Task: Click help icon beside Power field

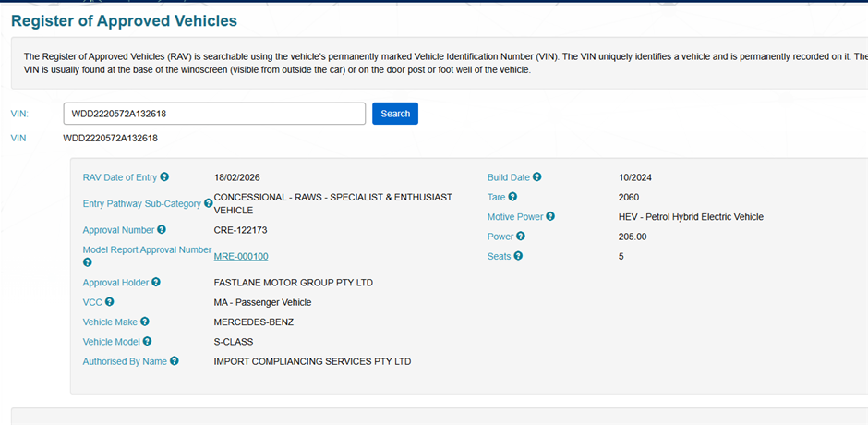Action: click(520, 237)
